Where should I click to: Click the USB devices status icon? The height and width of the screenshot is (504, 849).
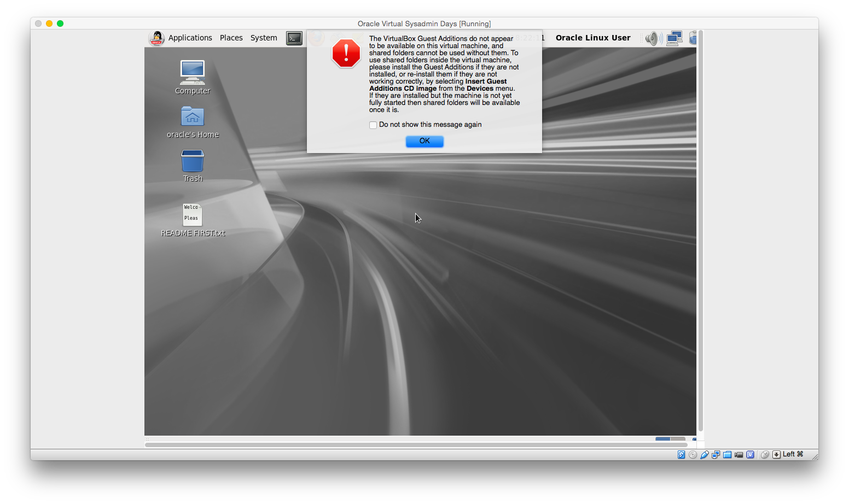(704, 455)
